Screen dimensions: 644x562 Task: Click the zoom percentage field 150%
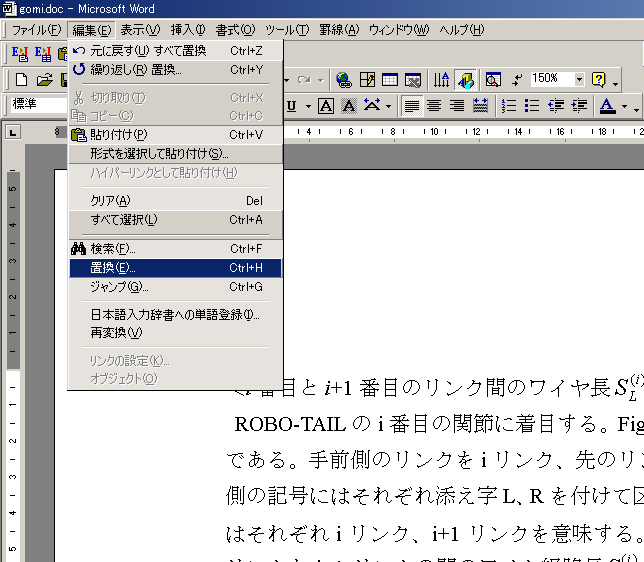pyautogui.click(x=551, y=79)
